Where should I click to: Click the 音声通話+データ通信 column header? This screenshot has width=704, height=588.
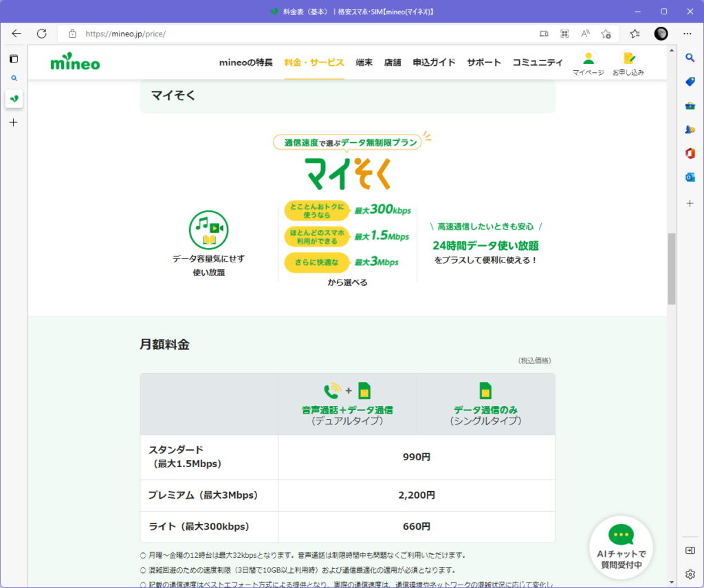347,404
